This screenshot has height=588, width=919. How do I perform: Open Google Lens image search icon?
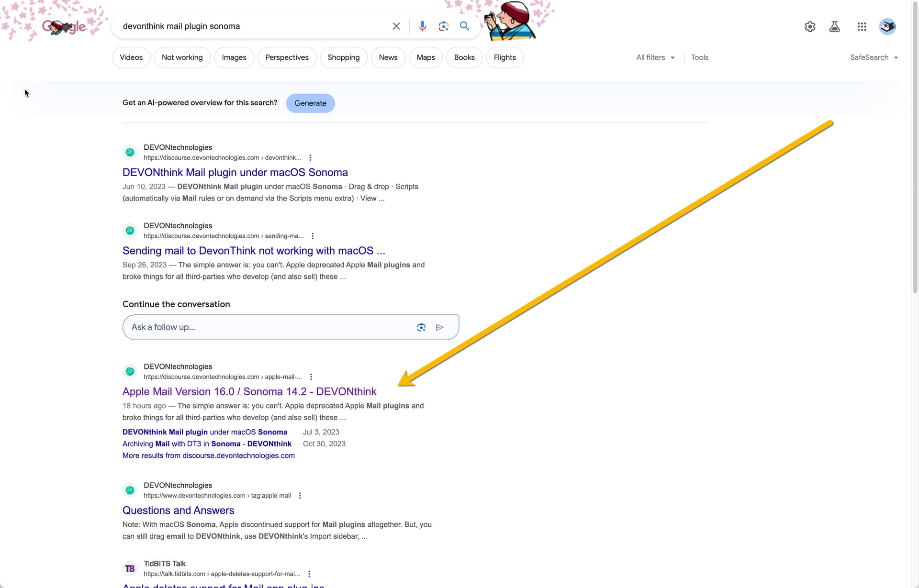point(443,26)
